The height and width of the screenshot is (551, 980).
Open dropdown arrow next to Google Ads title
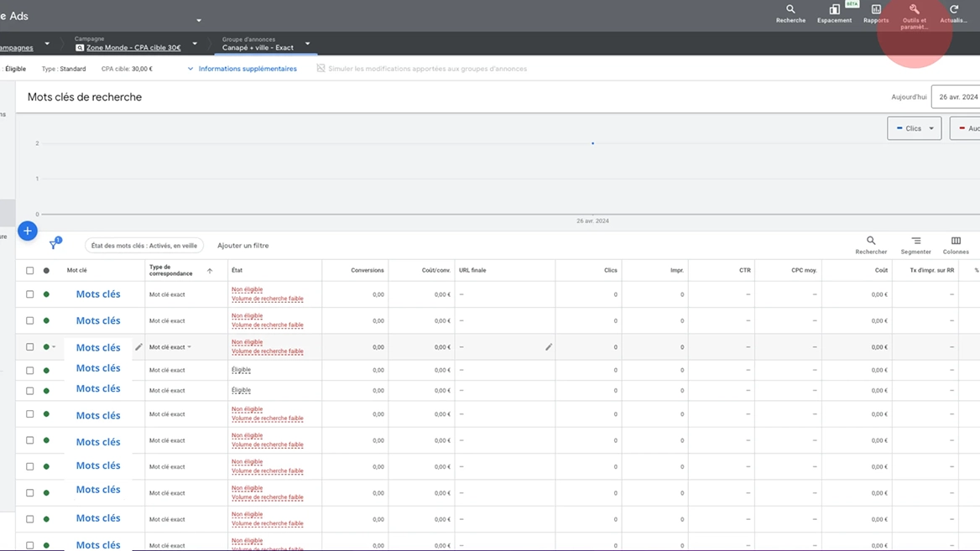click(x=199, y=20)
